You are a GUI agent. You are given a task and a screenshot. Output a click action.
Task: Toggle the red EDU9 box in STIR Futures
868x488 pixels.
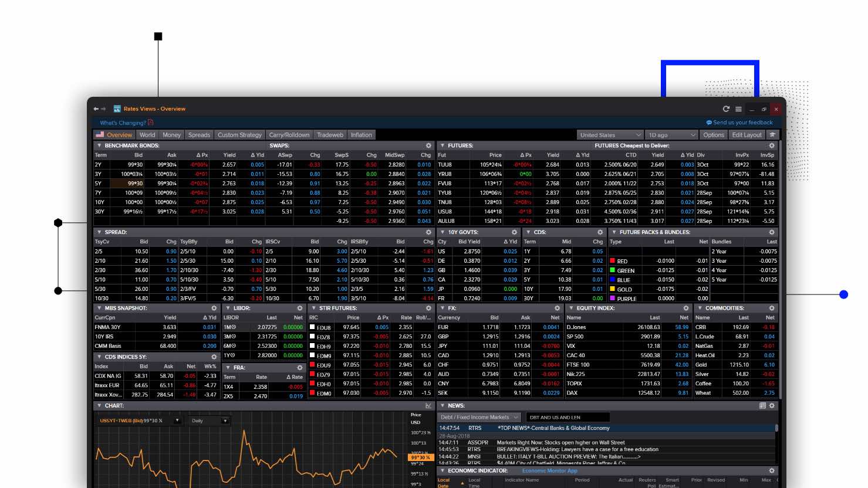(x=313, y=365)
